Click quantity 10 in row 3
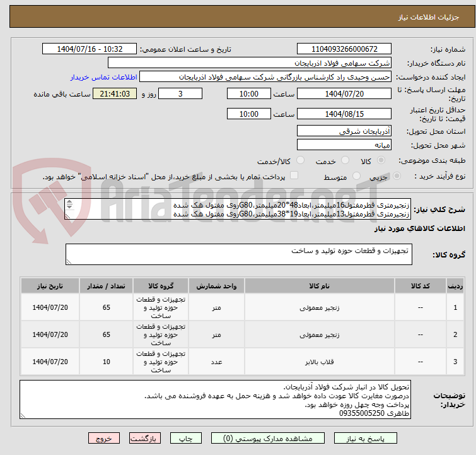The width and height of the screenshot is (476, 455). pyautogui.click(x=107, y=362)
